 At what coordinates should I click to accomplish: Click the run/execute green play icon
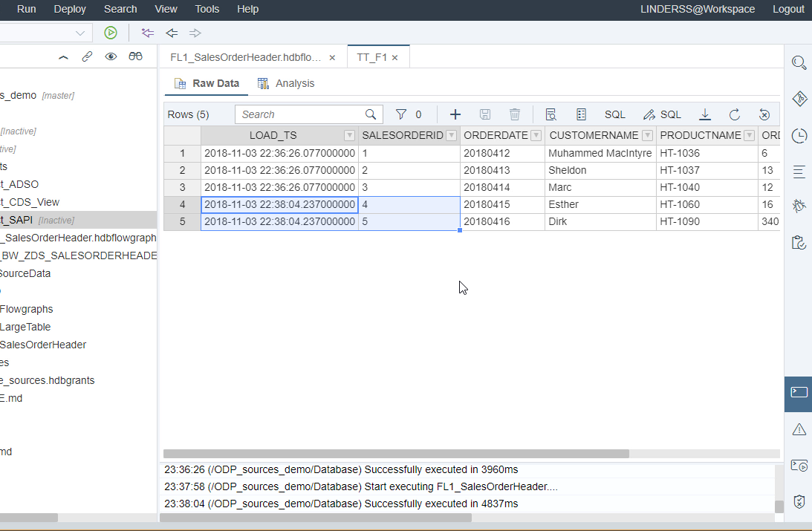tap(110, 33)
